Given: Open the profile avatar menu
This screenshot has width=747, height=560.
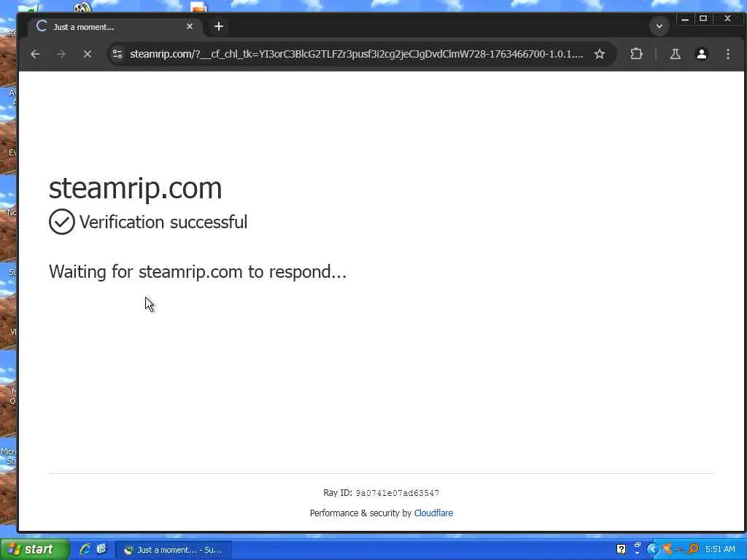Looking at the screenshot, I should click(701, 54).
